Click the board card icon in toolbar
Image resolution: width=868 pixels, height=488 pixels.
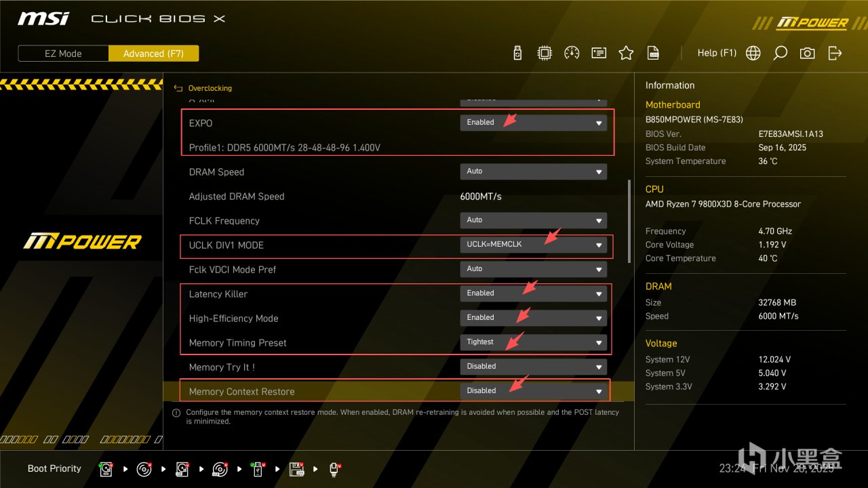[599, 53]
